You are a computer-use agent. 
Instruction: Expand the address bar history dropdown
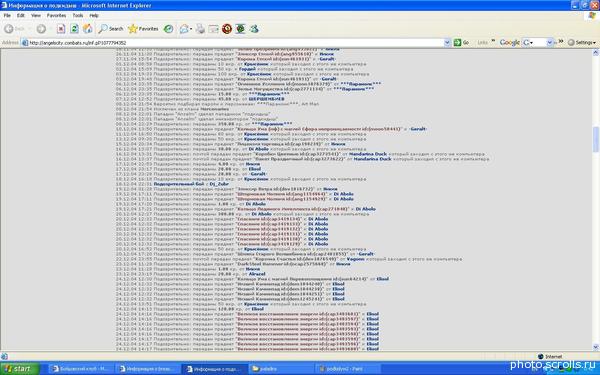(x=447, y=43)
